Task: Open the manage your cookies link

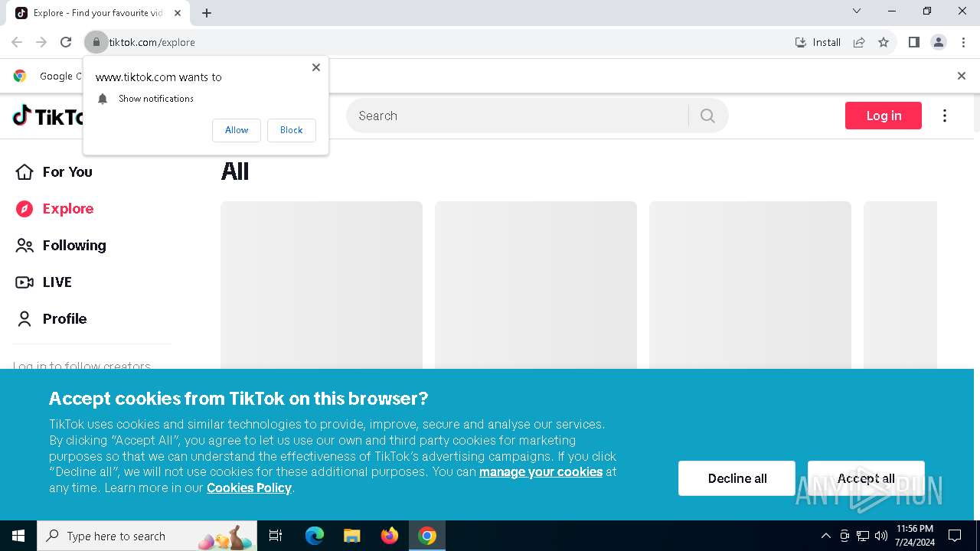Action: click(541, 472)
